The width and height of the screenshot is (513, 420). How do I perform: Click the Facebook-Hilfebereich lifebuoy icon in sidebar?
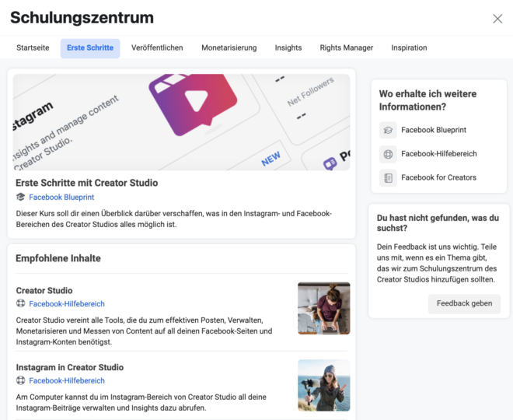click(x=388, y=154)
